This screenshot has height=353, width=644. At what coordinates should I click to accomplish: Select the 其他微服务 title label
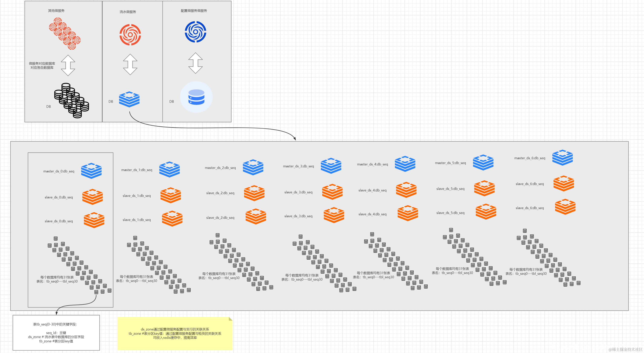coord(56,11)
